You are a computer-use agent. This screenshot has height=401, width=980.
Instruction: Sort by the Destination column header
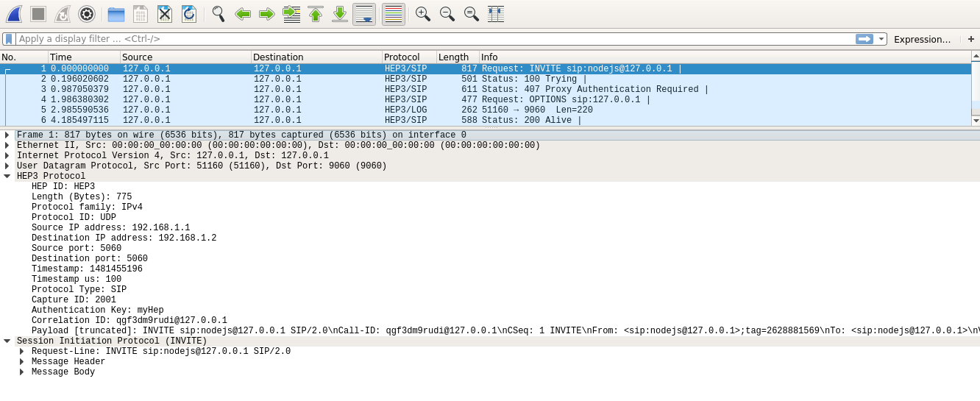point(316,57)
